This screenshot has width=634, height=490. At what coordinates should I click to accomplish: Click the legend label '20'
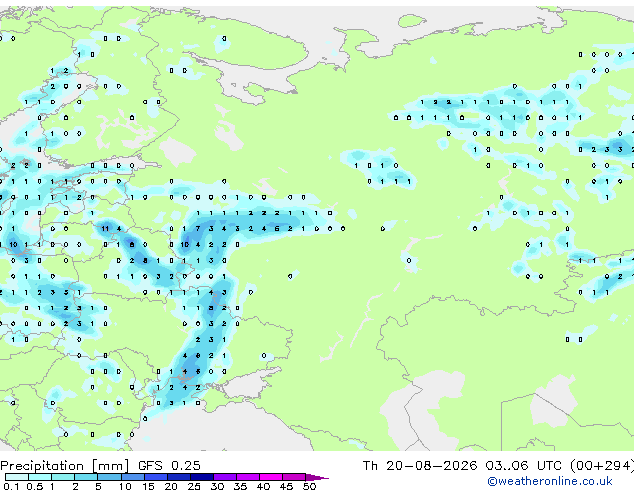tap(171, 486)
